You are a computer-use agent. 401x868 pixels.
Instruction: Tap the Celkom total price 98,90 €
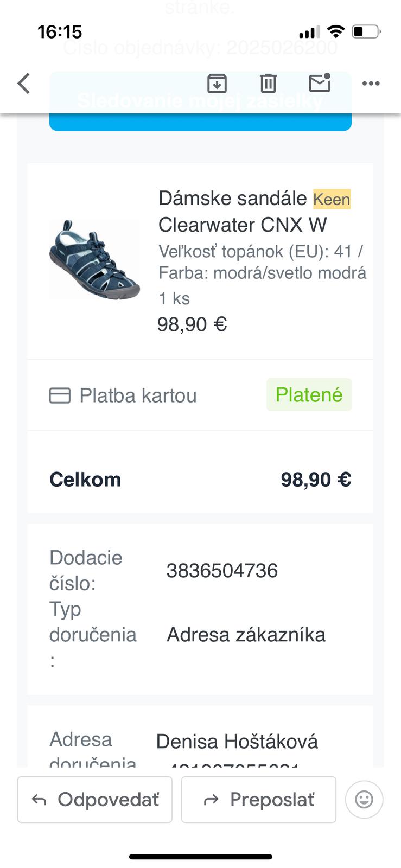pyautogui.click(x=316, y=480)
